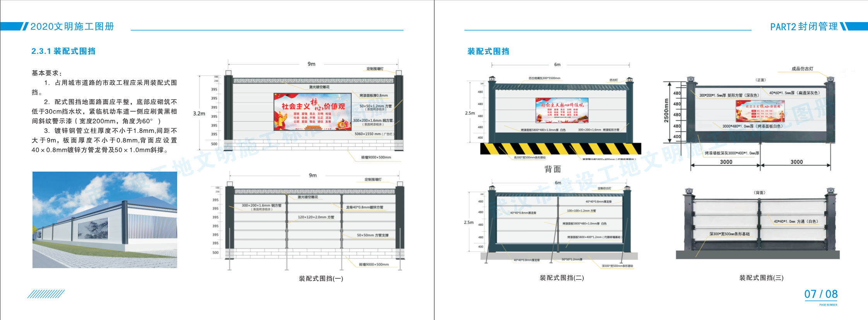Click the "(背面)" label of diagram three

click(759, 193)
